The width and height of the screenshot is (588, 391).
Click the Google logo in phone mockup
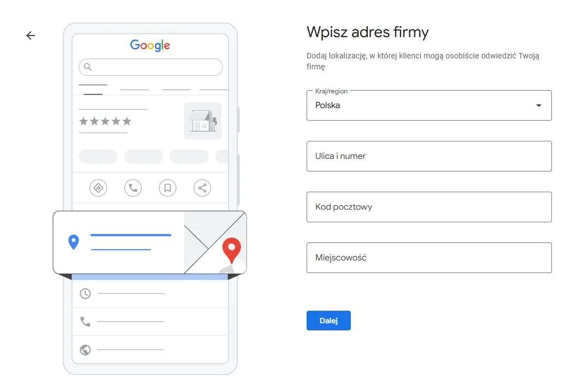[x=150, y=45]
